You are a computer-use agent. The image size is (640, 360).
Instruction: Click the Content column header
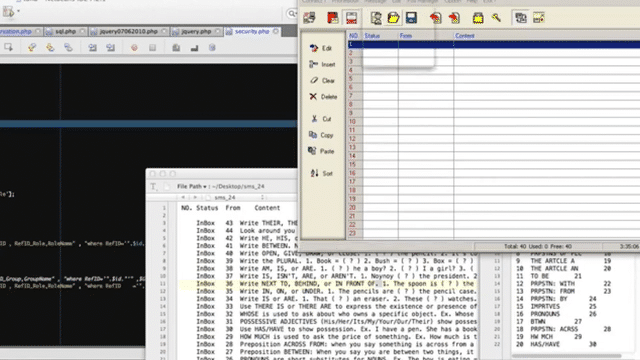point(464,36)
